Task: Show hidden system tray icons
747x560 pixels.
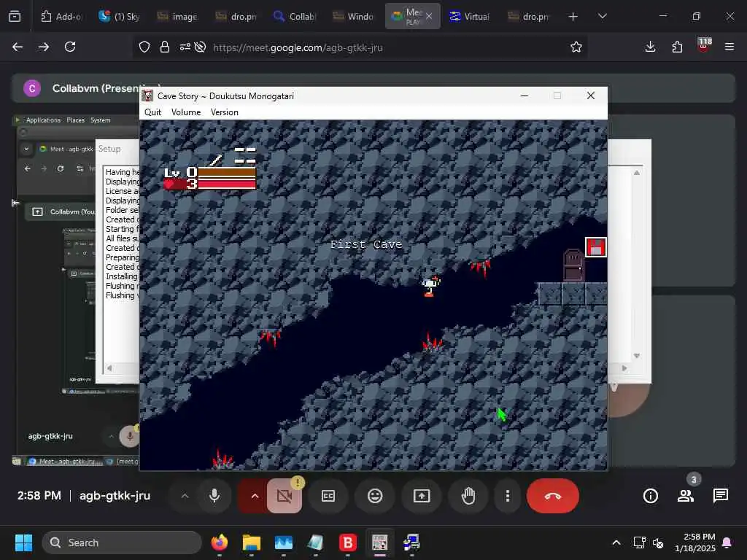Action: pyautogui.click(x=616, y=542)
